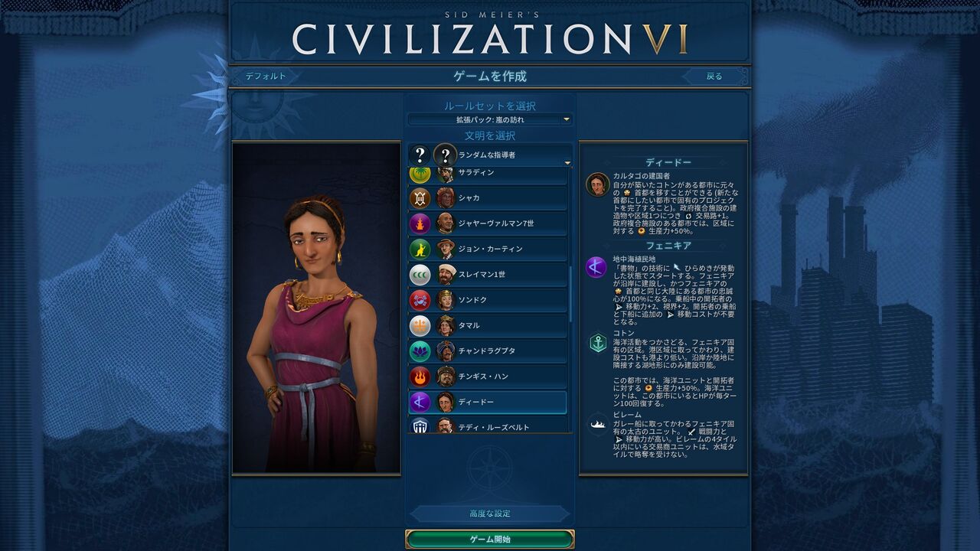The image size is (980, 551).
Task: Click Ottoman crescent icon beside スレイマン1世
Action: pos(420,274)
